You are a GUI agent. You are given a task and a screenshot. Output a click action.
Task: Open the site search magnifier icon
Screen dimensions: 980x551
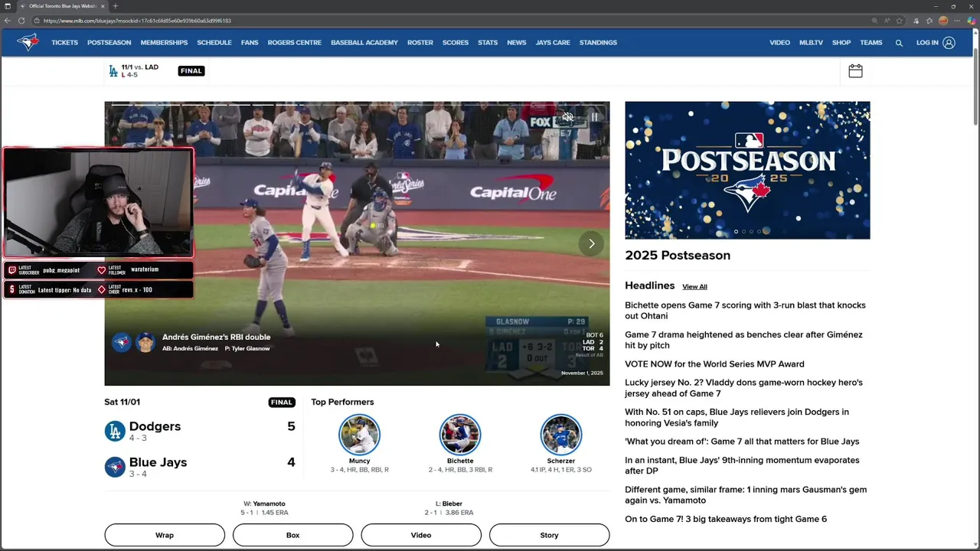(899, 43)
